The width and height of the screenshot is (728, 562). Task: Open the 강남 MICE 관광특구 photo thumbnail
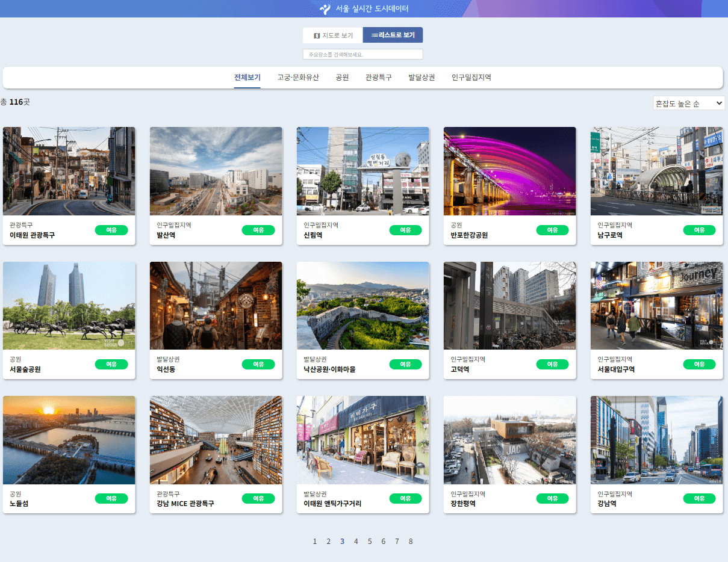(x=216, y=440)
